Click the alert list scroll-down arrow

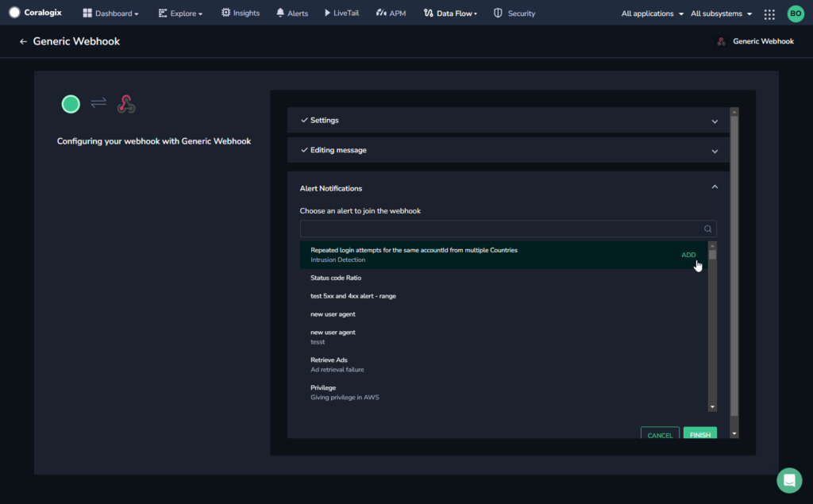pos(712,407)
